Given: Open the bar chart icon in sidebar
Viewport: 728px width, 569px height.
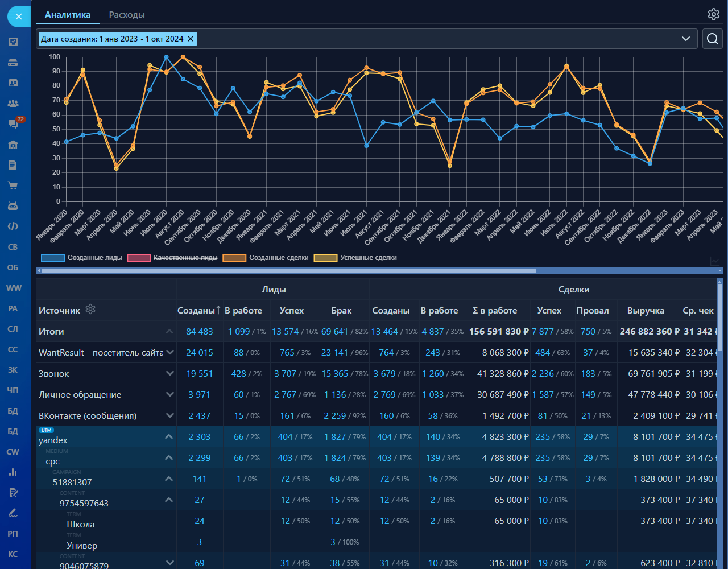Looking at the screenshot, I should [x=13, y=472].
